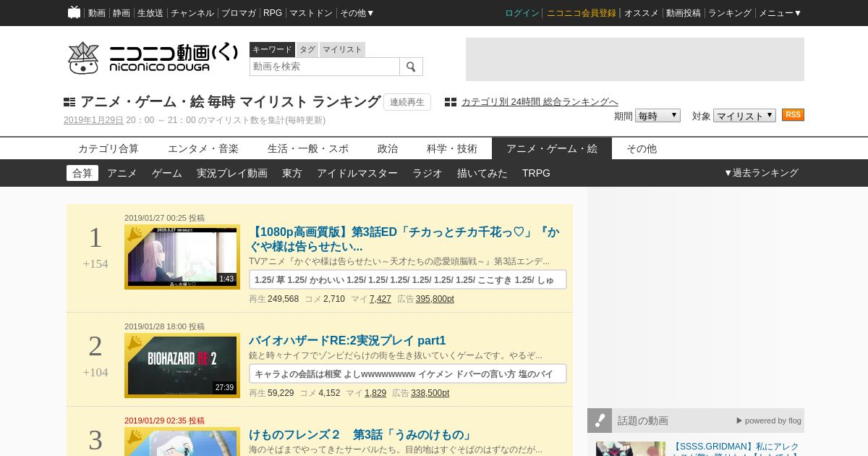868x456 pixels.
Task: Click comment box of rank 1 video
Action: coord(408,279)
